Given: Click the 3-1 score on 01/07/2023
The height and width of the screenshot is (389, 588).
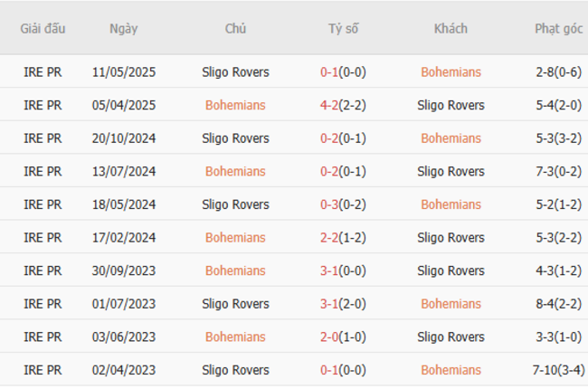Looking at the screenshot, I should 330,304.
